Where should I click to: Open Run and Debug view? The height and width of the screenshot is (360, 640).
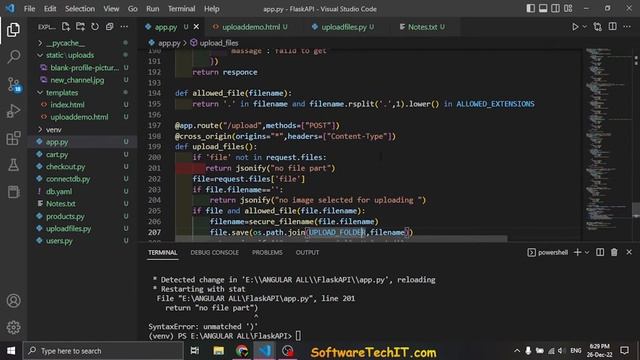[x=13, y=111]
